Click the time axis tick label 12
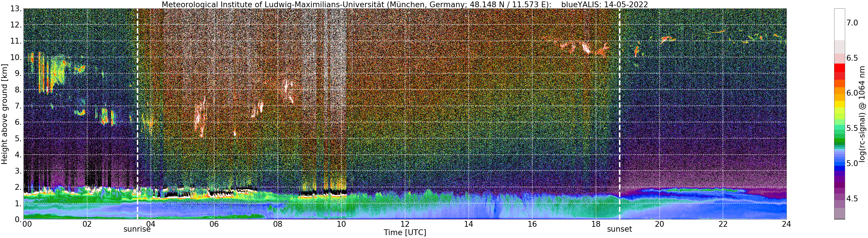 coord(405,224)
